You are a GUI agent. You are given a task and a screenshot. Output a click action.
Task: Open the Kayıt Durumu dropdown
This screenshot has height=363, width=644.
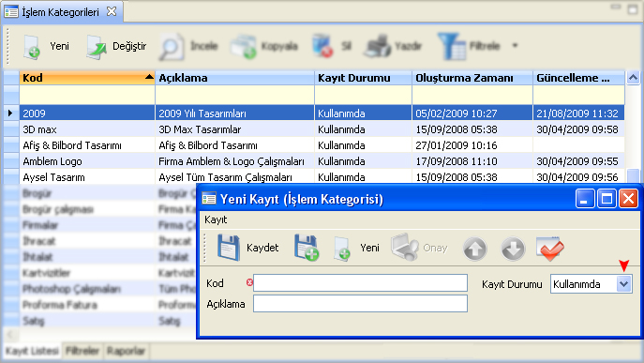[624, 284]
